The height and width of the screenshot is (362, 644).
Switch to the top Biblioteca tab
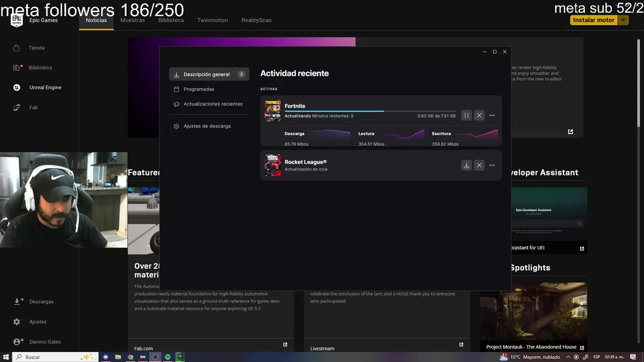coord(171,20)
